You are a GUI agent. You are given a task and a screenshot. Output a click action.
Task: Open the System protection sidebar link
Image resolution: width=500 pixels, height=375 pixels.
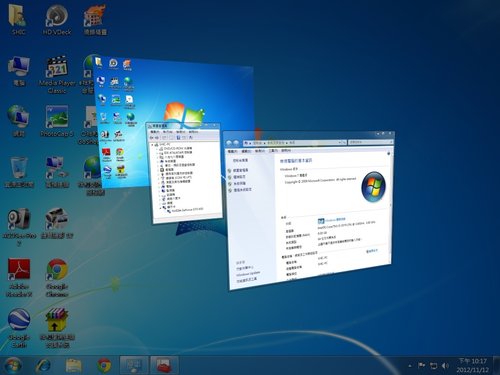coord(239,183)
